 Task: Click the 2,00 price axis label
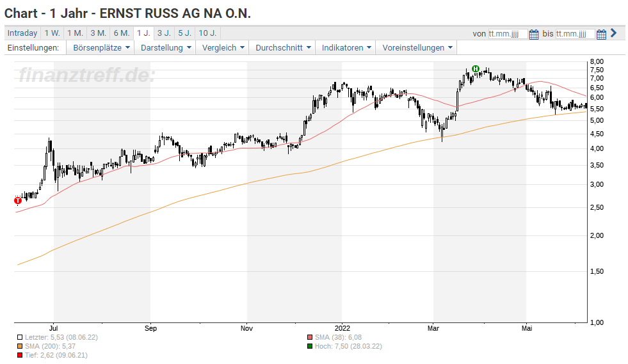pos(597,235)
